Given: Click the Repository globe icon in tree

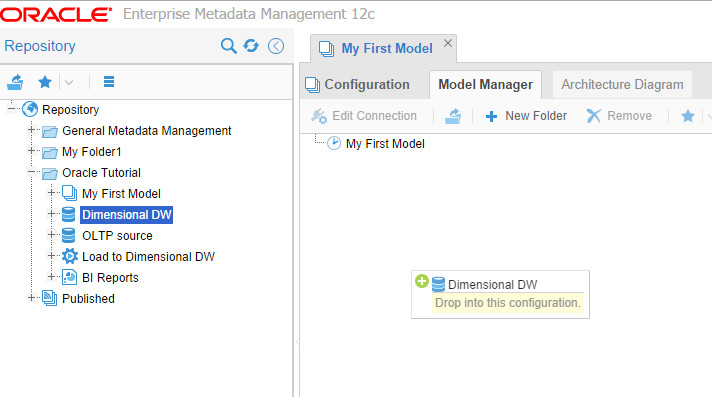Looking at the screenshot, I should pyautogui.click(x=30, y=109).
